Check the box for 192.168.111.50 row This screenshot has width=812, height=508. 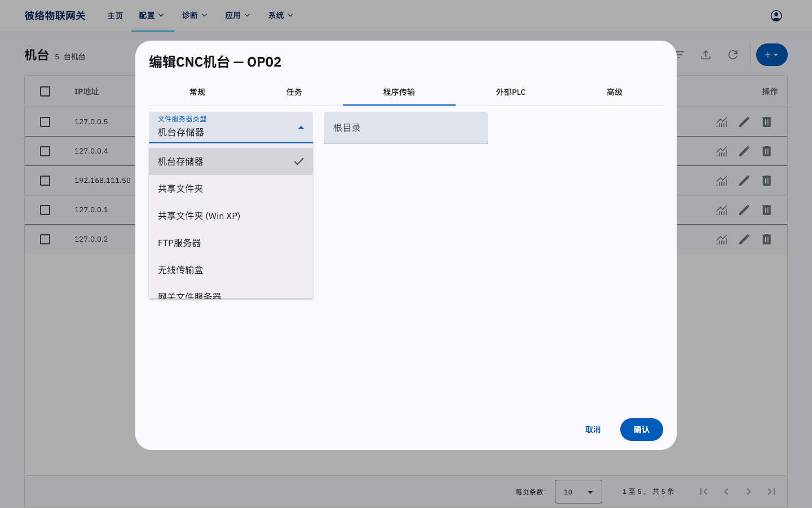coord(45,181)
